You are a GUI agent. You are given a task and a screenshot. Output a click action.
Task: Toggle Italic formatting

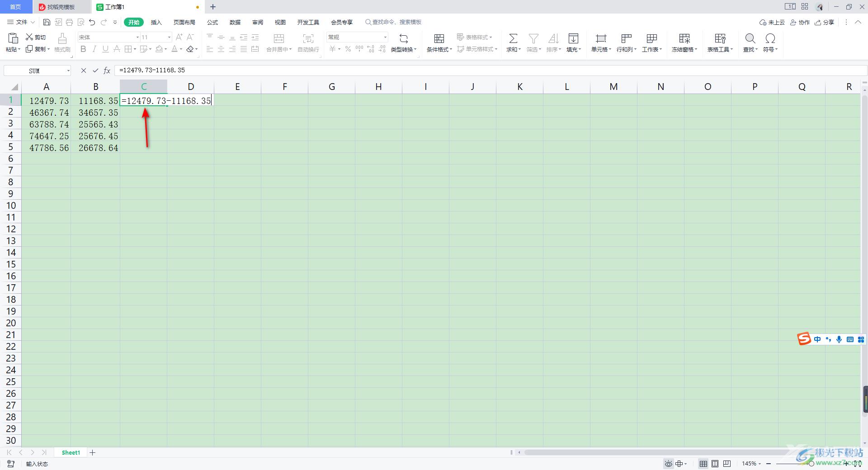94,49
